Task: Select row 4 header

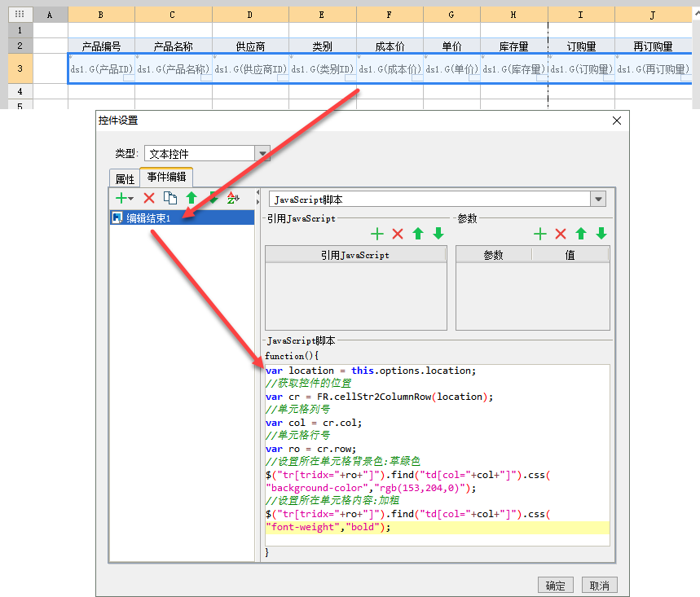Action: [x=20, y=91]
